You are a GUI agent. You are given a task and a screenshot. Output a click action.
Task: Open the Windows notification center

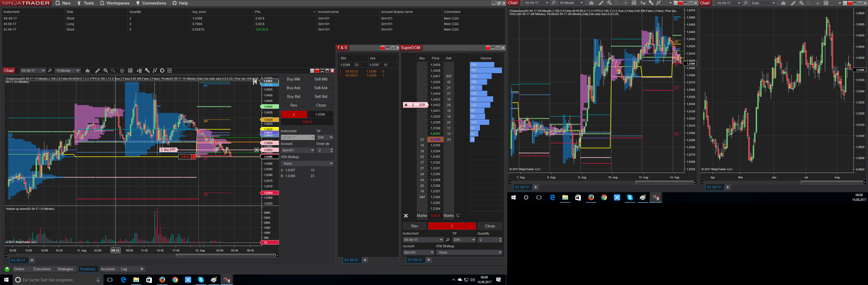click(498, 280)
